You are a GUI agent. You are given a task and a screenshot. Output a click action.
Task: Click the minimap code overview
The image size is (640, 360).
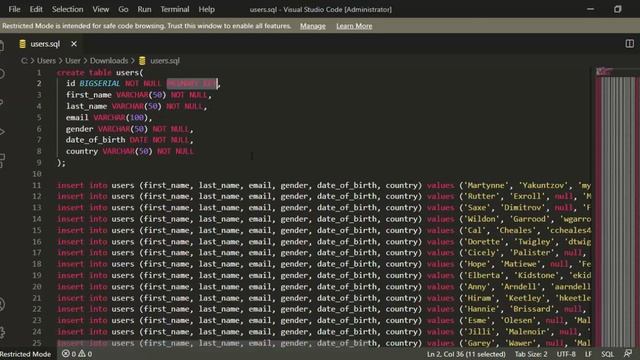click(x=616, y=206)
